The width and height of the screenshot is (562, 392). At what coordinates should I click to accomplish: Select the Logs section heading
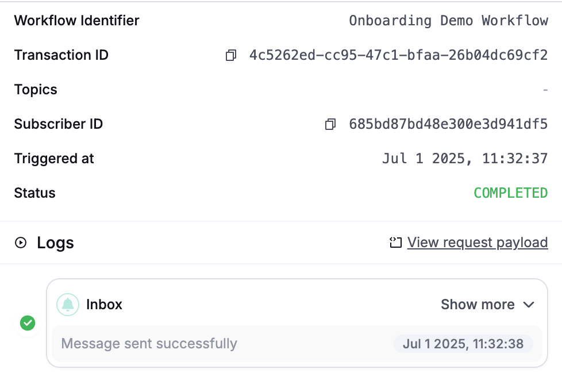pyautogui.click(x=55, y=243)
